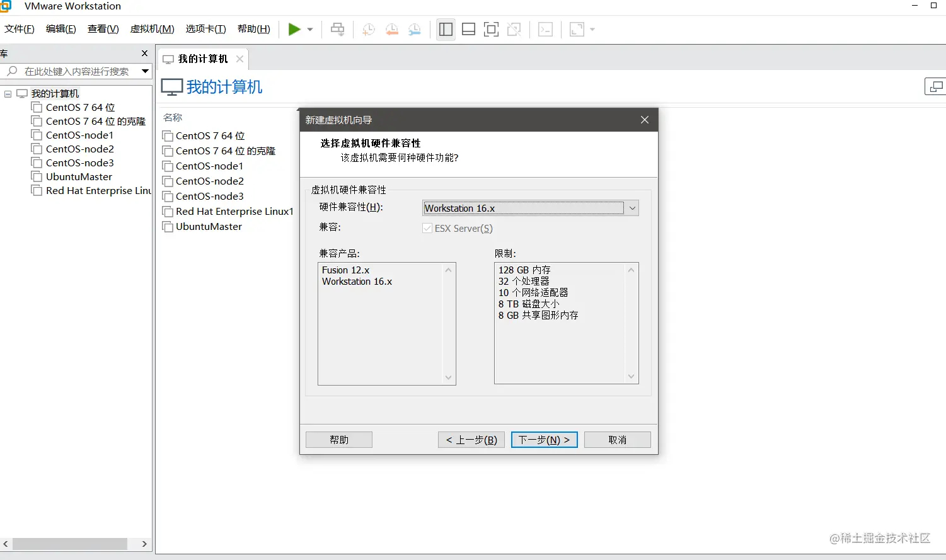Screen dimensions: 946x560
Task: Select CentOS 7 64 位 的克隆 in name list
Action: 225,151
